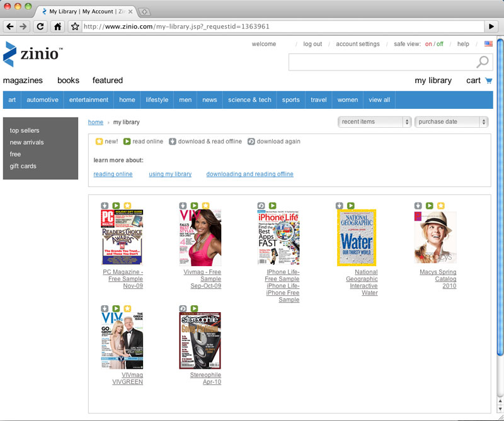Download VIVmag VIVGREEN for offline reading
504x421 pixels.
click(x=105, y=308)
